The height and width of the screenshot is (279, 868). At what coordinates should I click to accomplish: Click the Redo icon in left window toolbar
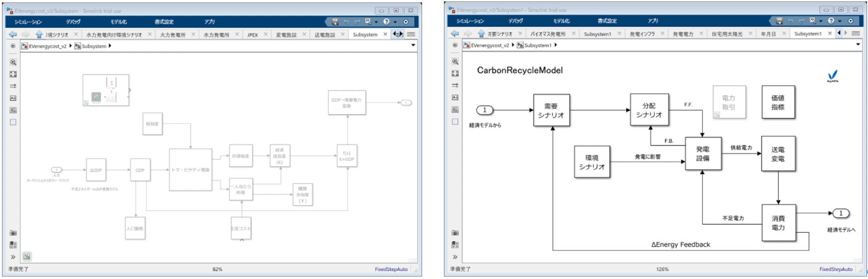(357, 22)
